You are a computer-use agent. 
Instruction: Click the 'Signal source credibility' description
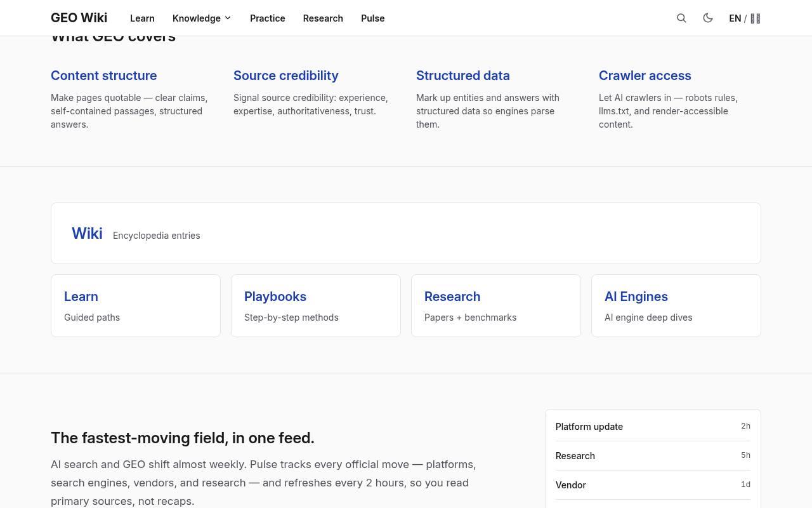click(x=311, y=104)
